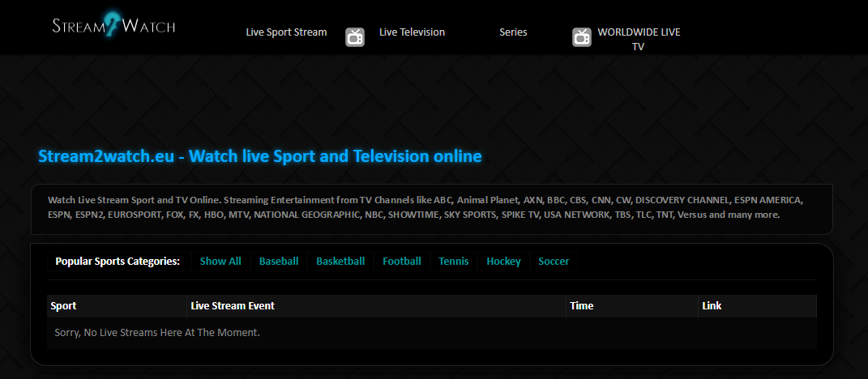Open WORLDWIDE LIVE TV page

tap(638, 39)
